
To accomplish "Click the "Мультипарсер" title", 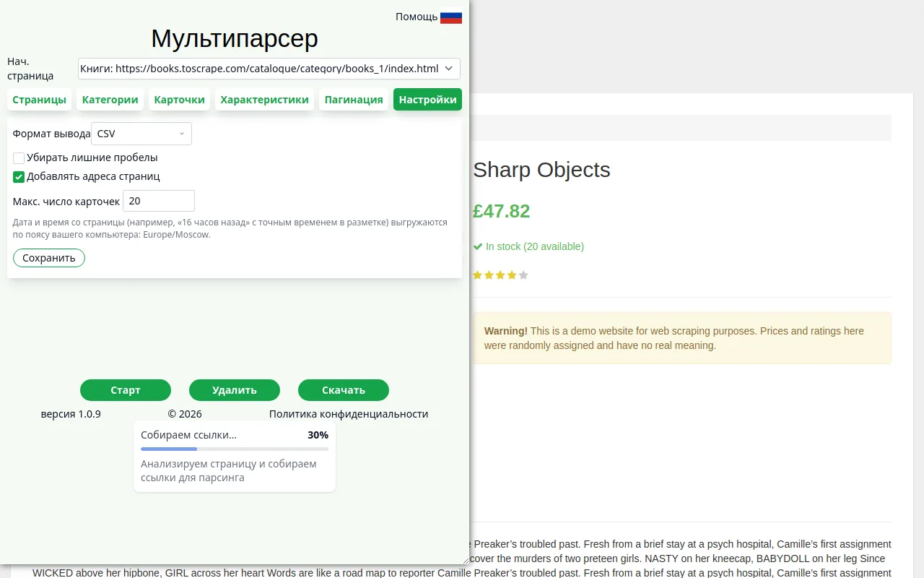I will (235, 38).
